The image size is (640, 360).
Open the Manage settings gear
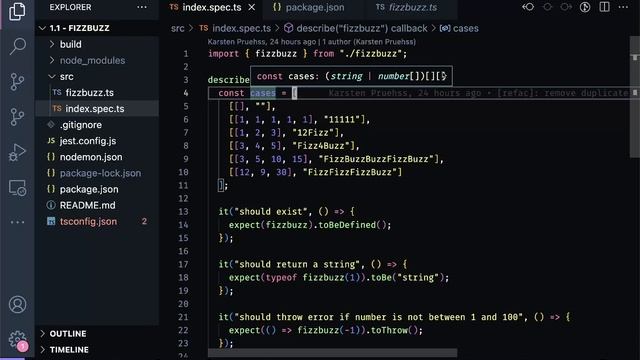click(17, 339)
